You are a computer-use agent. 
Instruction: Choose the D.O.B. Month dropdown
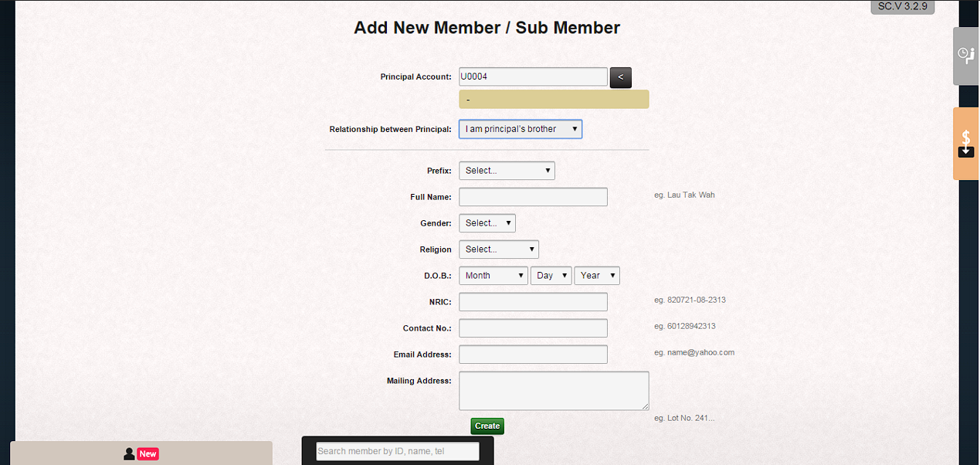(493, 276)
